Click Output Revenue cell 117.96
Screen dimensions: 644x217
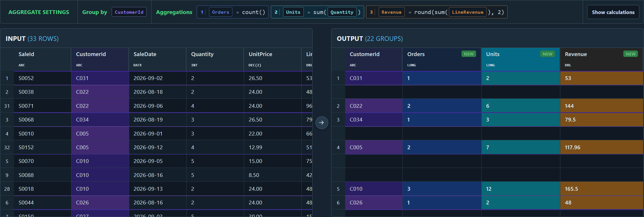click(601, 147)
